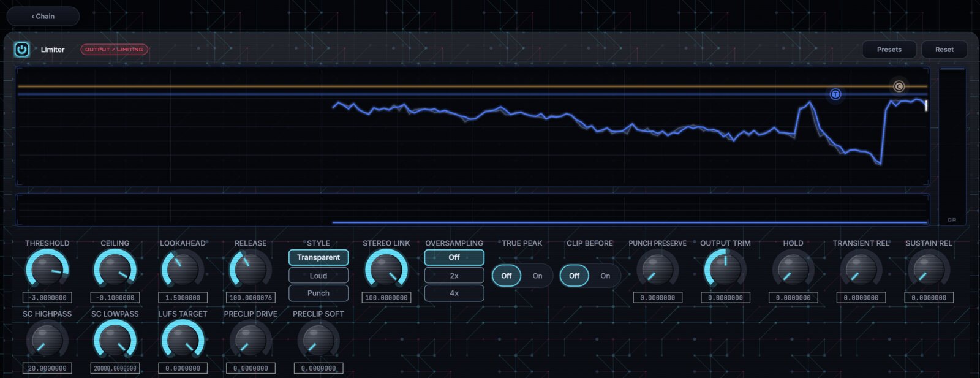
Task: Reset the limiter settings
Action: [944, 50]
